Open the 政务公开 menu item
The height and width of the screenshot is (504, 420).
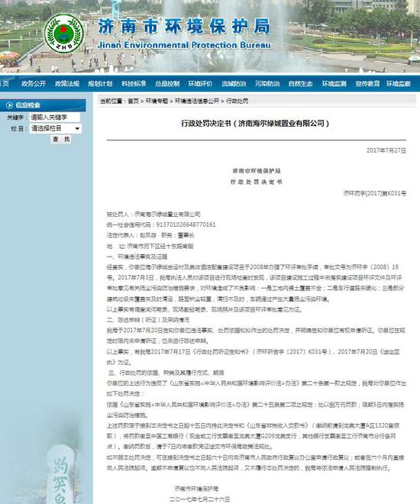pos(34,83)
